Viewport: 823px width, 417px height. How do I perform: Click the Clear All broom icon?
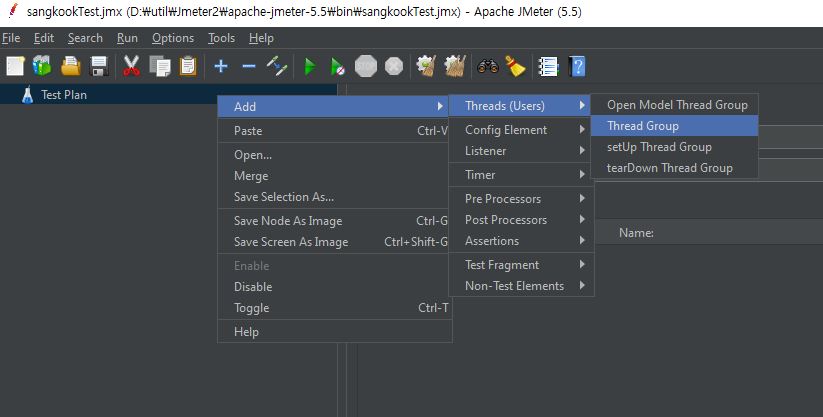pos(515,66)
